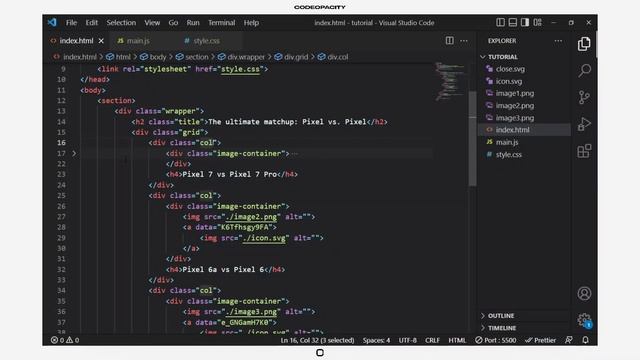Viewport: 640px width, 360px height.
Task: Click the editor vertical scrollbar thumb
Action: tap(473, 138)
